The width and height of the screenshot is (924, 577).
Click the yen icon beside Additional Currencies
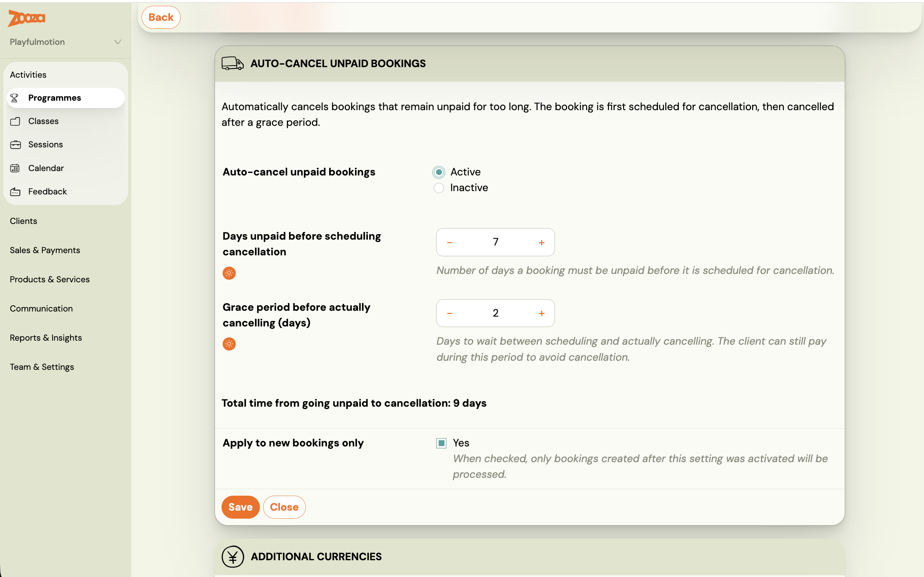click(232, 557)
